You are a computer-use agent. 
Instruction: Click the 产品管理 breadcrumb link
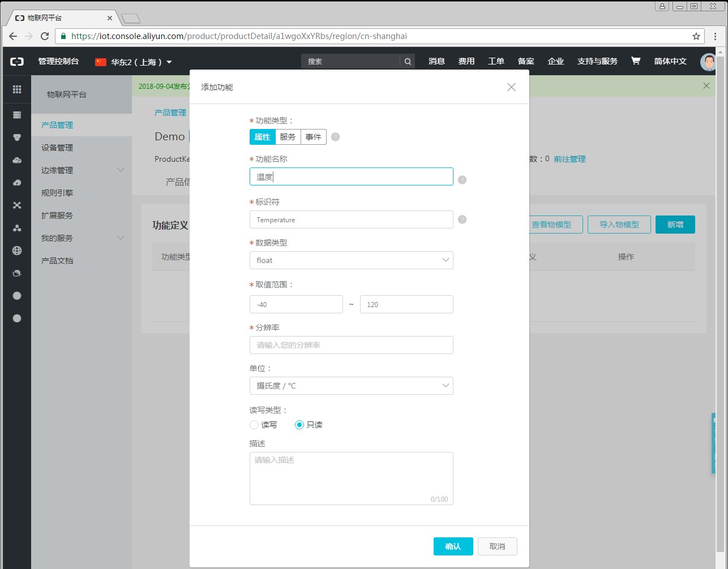click(x=170, y=113)
